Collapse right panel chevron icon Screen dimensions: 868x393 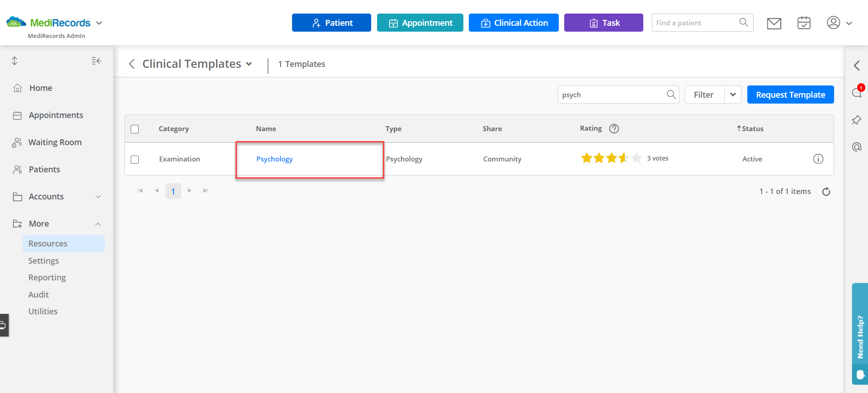(857, 66)
